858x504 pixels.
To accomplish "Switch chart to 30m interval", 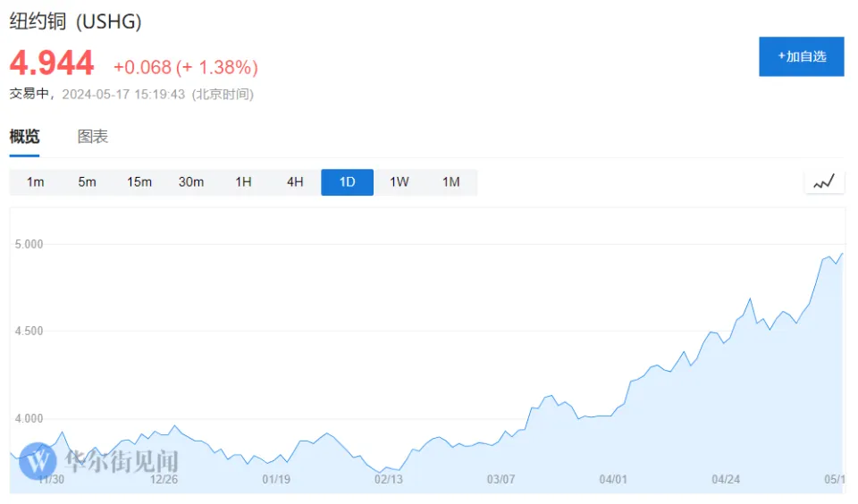I will tap(190, 182).
